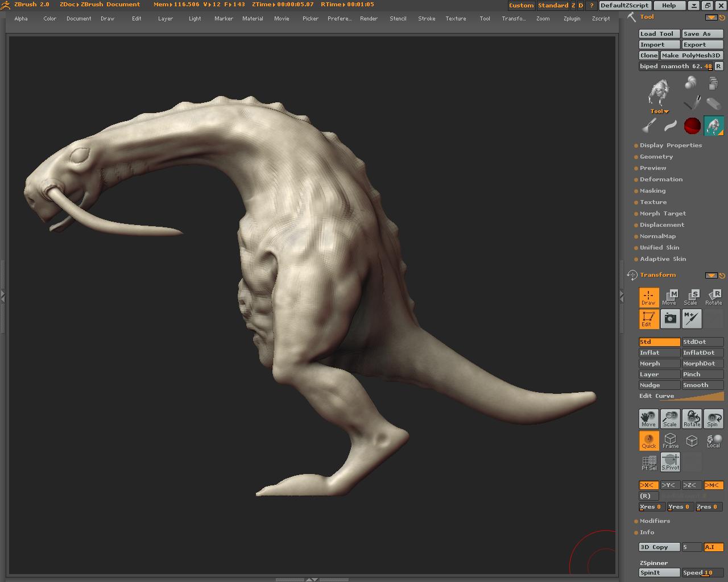Expand the Modifiers section
The height and width of the screenshot is (582, 728).
pos(655,521)
